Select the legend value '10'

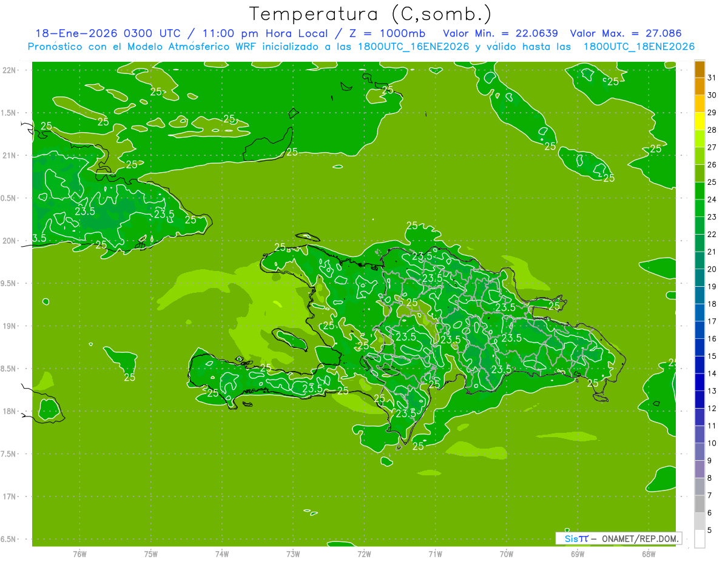point(712,444)
